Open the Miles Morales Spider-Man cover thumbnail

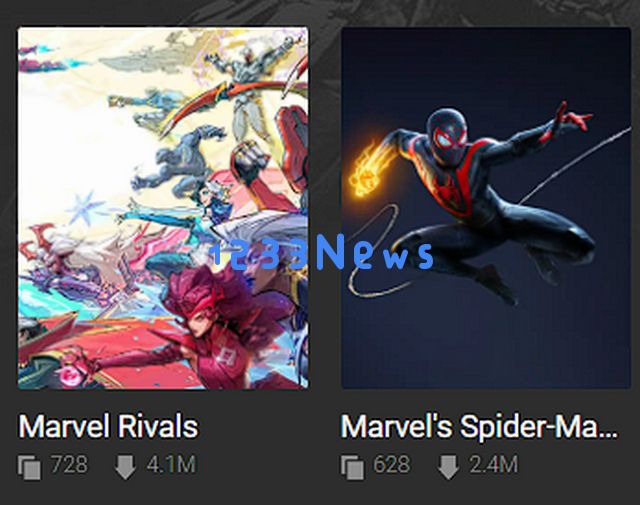486,208
